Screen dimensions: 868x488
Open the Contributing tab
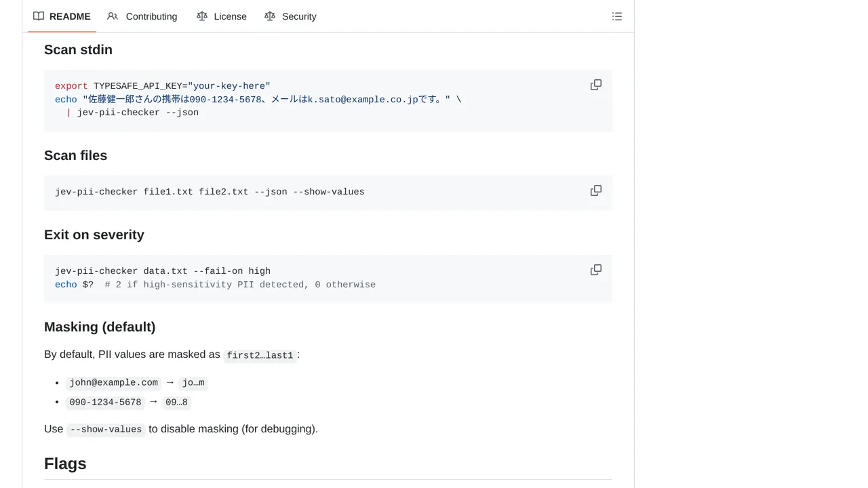pos(142,16)
